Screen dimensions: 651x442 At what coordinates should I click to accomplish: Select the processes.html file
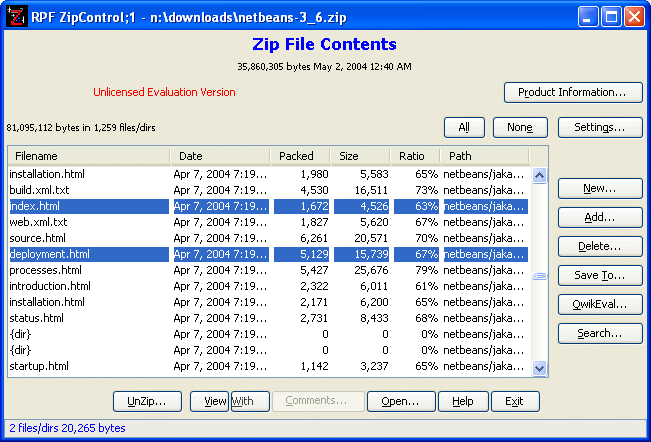(268, 270)
